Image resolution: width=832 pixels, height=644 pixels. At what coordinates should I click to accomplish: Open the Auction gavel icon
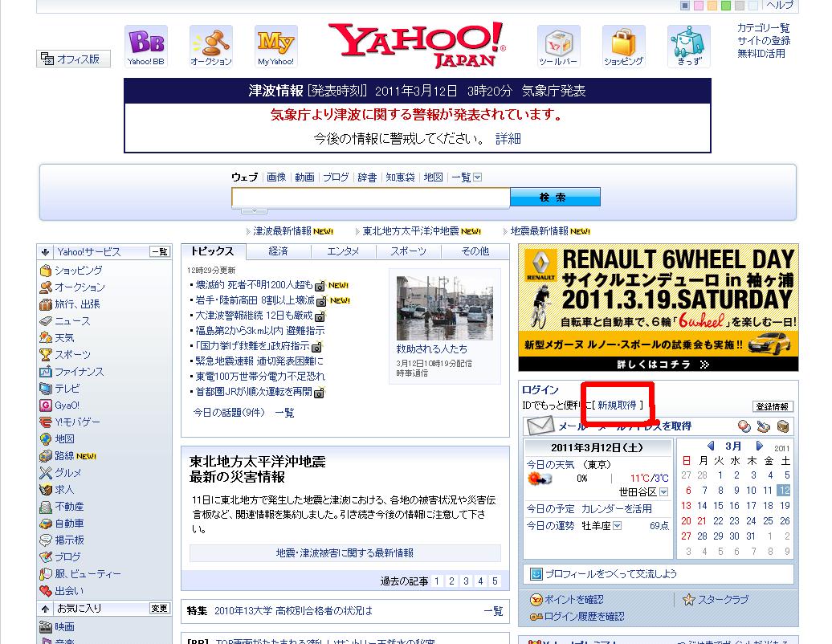pos(211,46)
